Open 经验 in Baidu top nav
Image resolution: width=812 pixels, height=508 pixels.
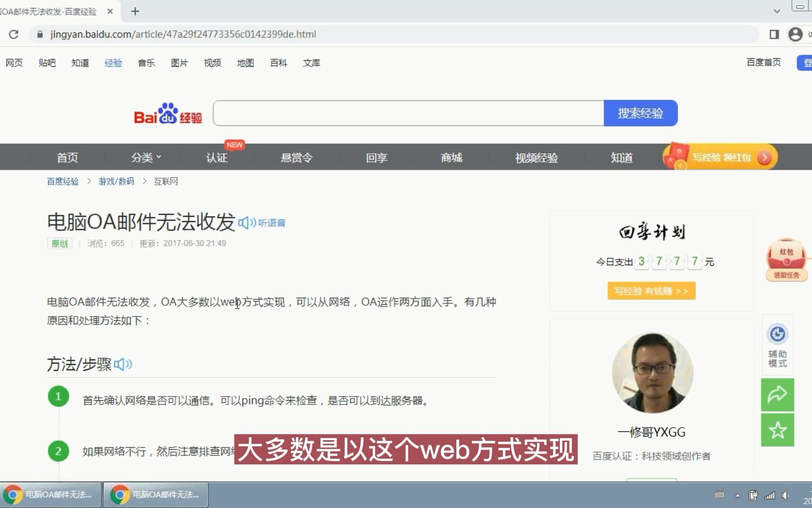(113, 63)
